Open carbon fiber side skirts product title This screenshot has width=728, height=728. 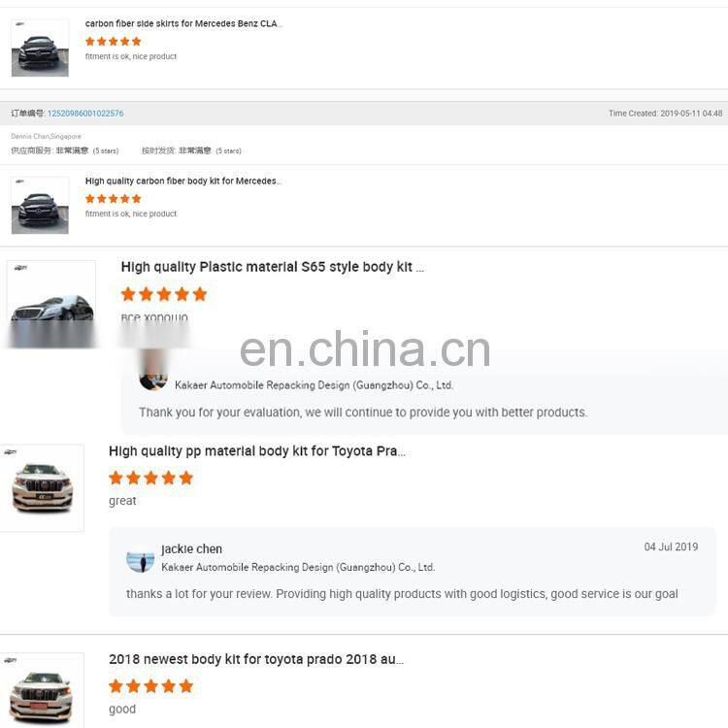[183, 23]
